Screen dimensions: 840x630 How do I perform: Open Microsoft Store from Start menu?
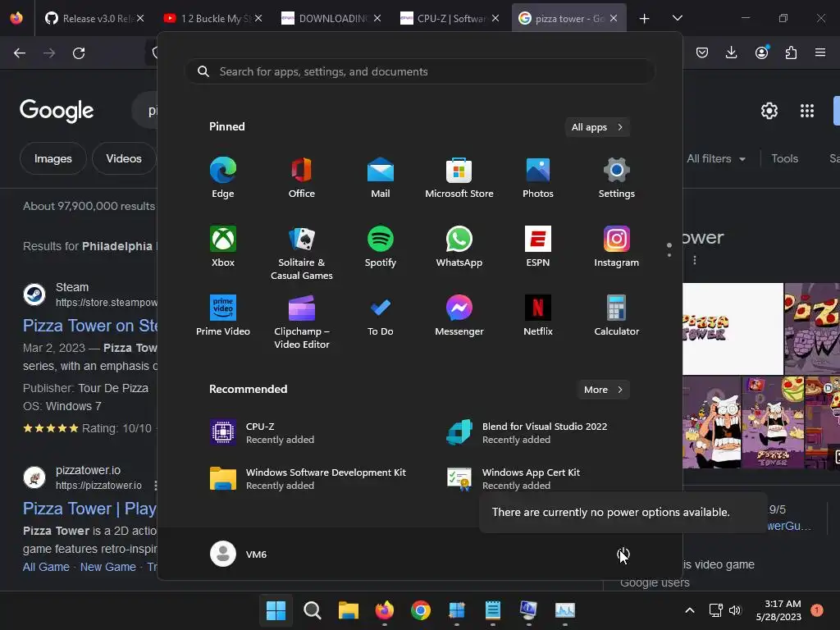point(459,178)
